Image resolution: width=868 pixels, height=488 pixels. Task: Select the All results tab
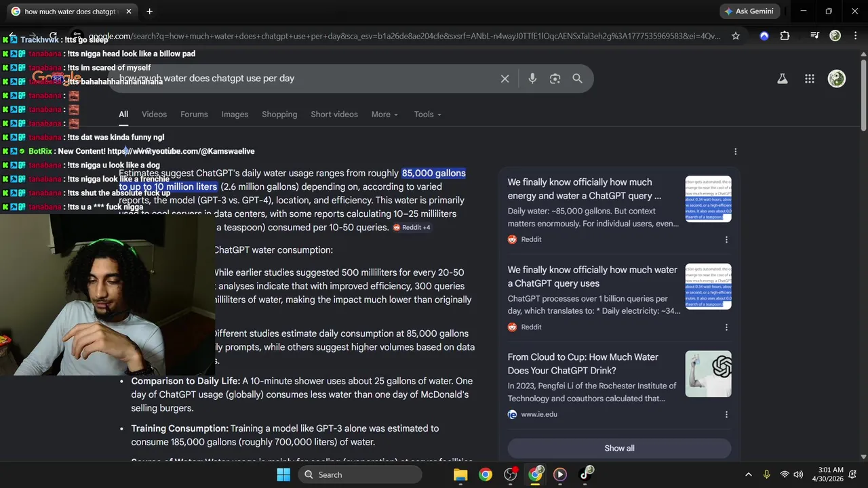[x=123, y=115]
